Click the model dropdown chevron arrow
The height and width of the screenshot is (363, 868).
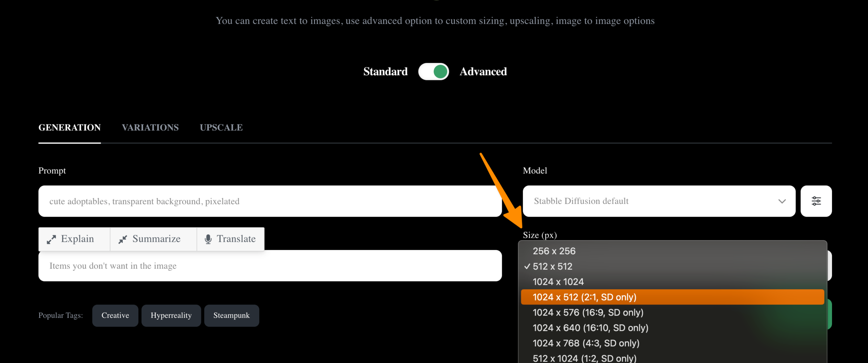[x=782, y=201]
